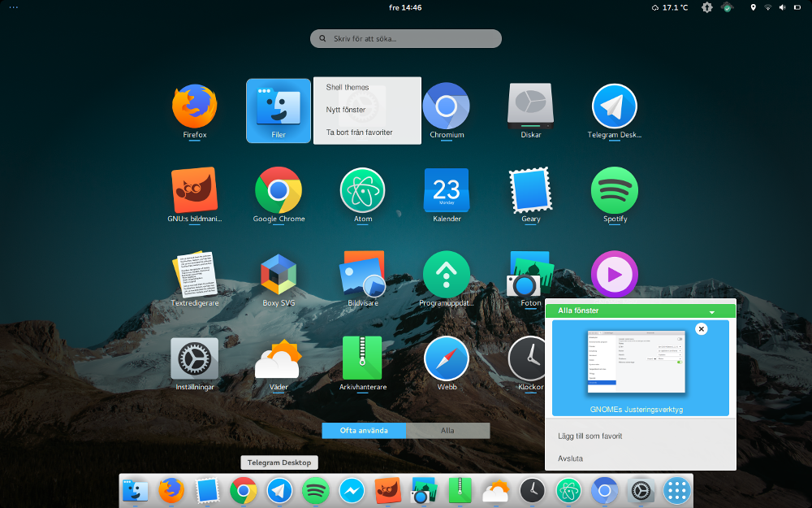Click the Messenger icon in the dock
Viewport: 812px width, 508px height.
pos(352,490)
